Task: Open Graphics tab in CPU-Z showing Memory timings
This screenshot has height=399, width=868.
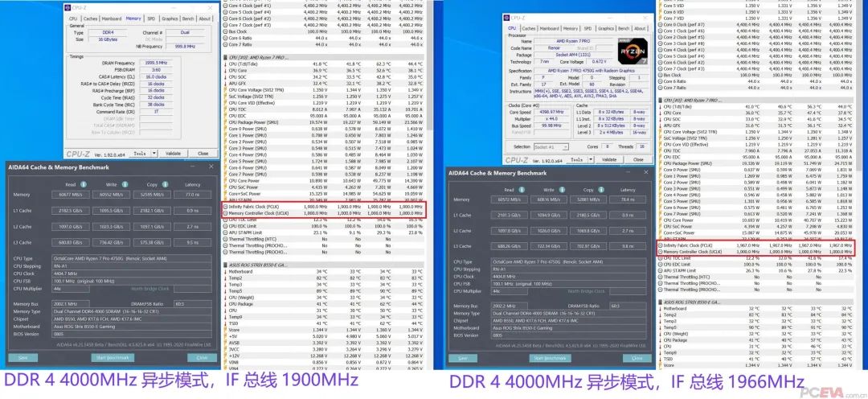Action: point(170,19)
